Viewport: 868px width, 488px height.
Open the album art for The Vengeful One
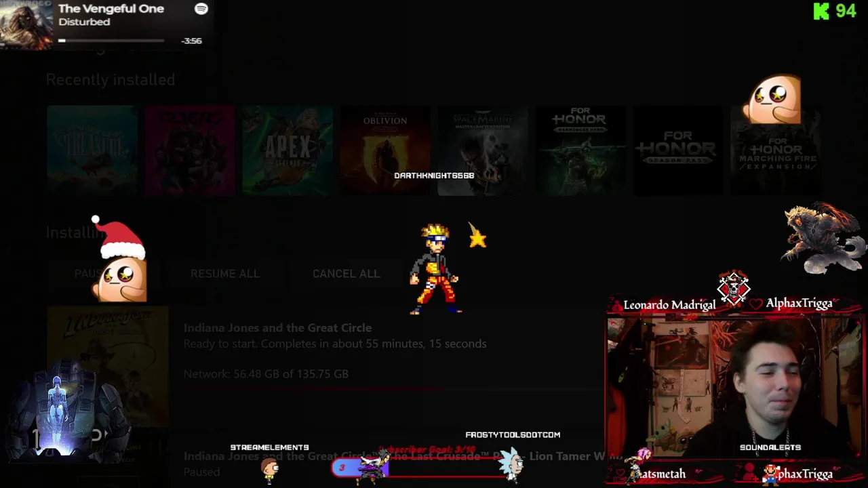pyautogui.click(x=26, y=24)
